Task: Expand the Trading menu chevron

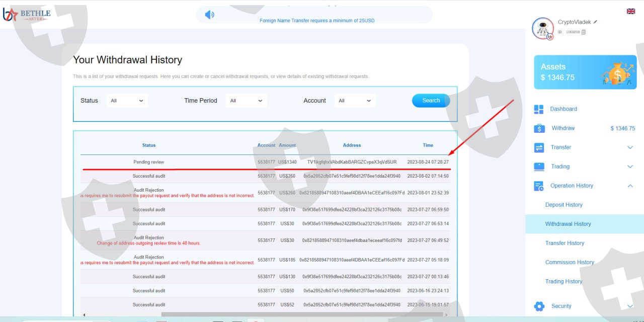Action: [630, 167]
